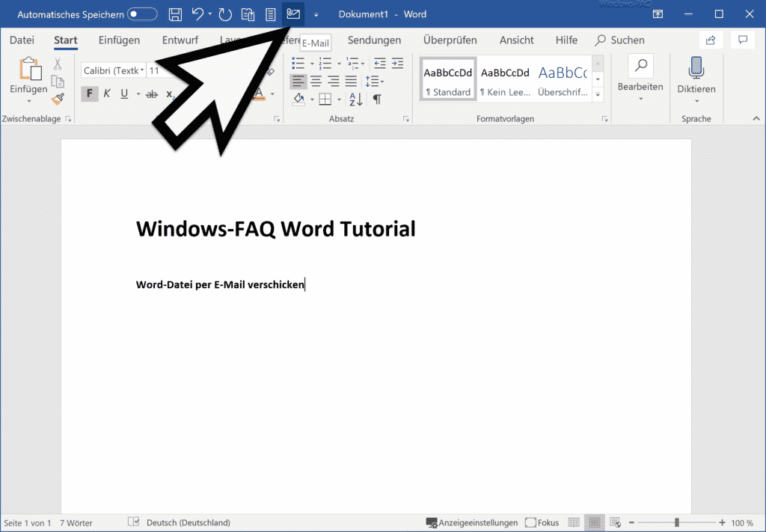Apply bullet list formatting
Image resolution: width=766 pixels, height=532 pixels.
tap(298, 63)
